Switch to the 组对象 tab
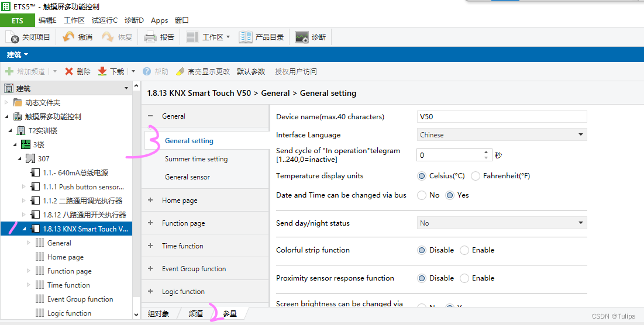The height and width of the screenshot is (325, 644). pos(159,313)
